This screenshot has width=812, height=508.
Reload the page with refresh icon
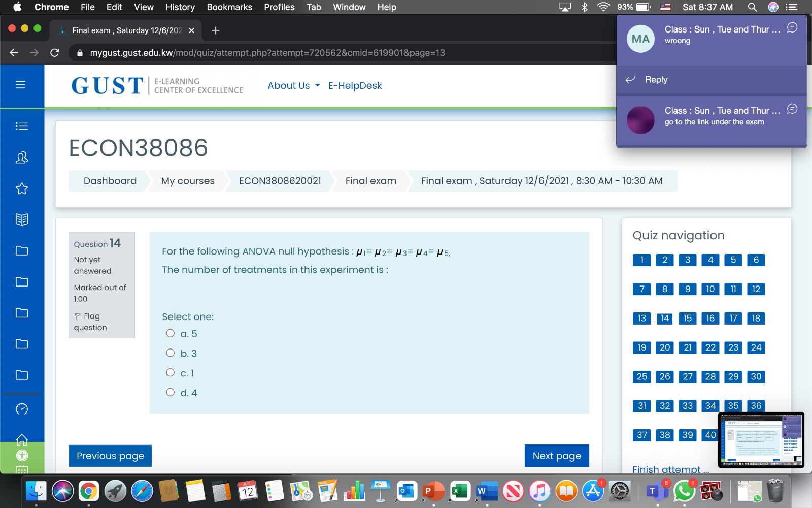55,53
